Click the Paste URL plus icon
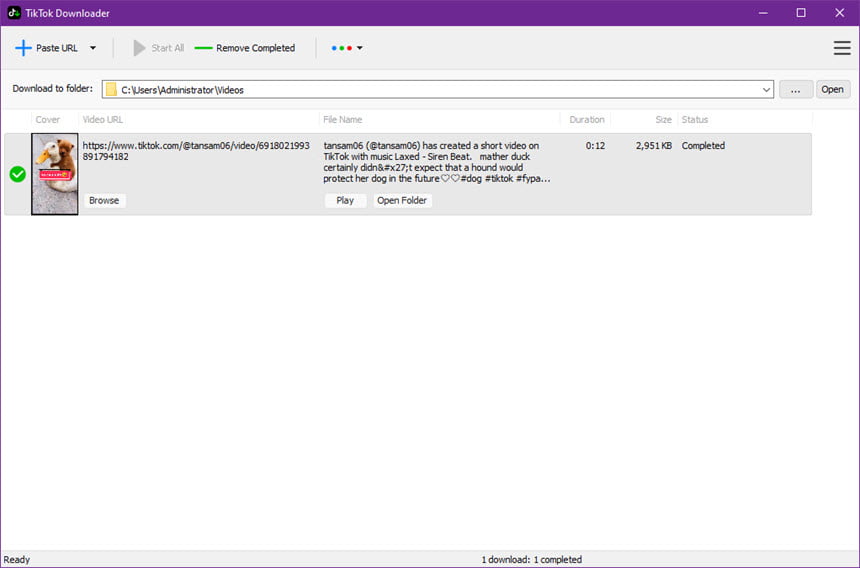860x568 pixels. (23, 48)
